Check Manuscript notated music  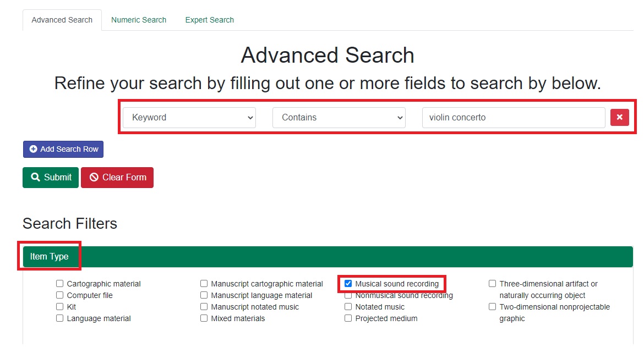pos(204,306)
